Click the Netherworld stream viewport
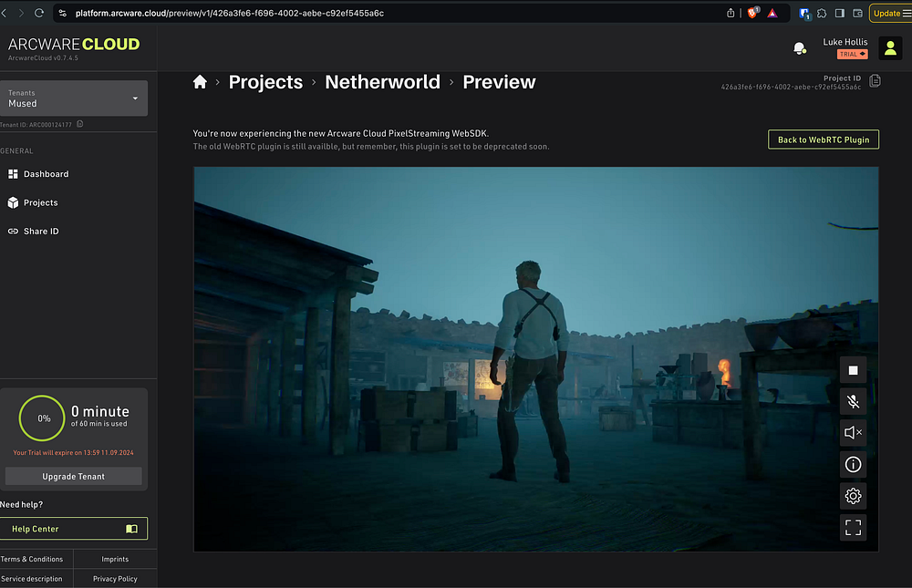 click(x=535, y=359)
